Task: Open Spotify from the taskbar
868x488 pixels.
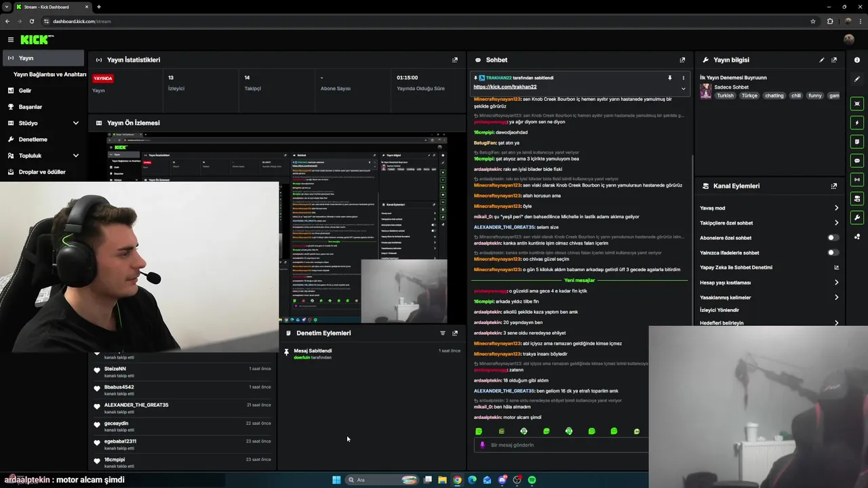Action: (x=532, y=480)
